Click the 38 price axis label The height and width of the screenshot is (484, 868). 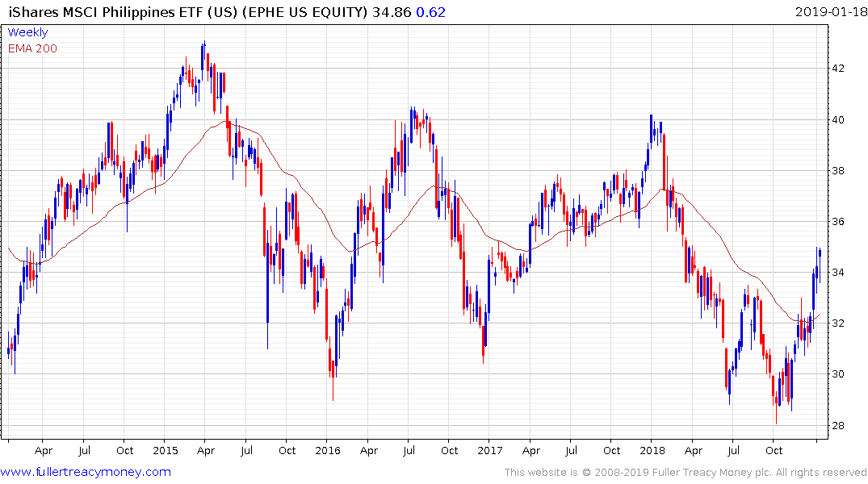click(x=838, y=170)
